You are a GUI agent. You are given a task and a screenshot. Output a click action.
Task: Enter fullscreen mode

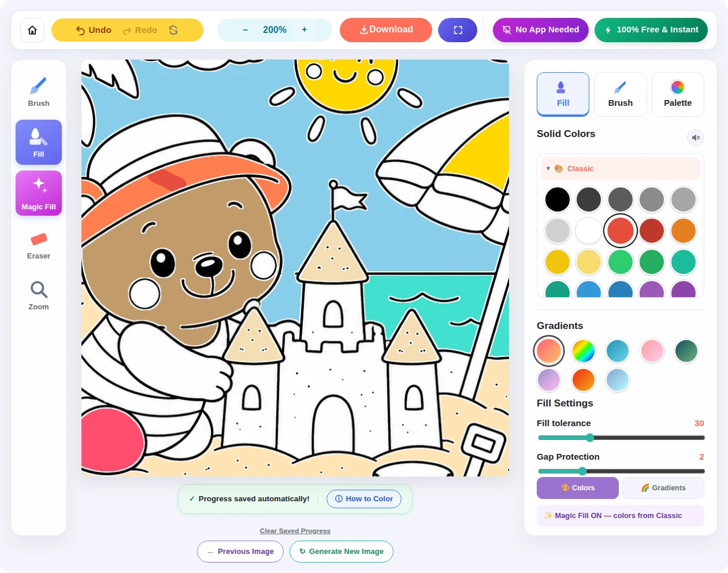point(458,30)
